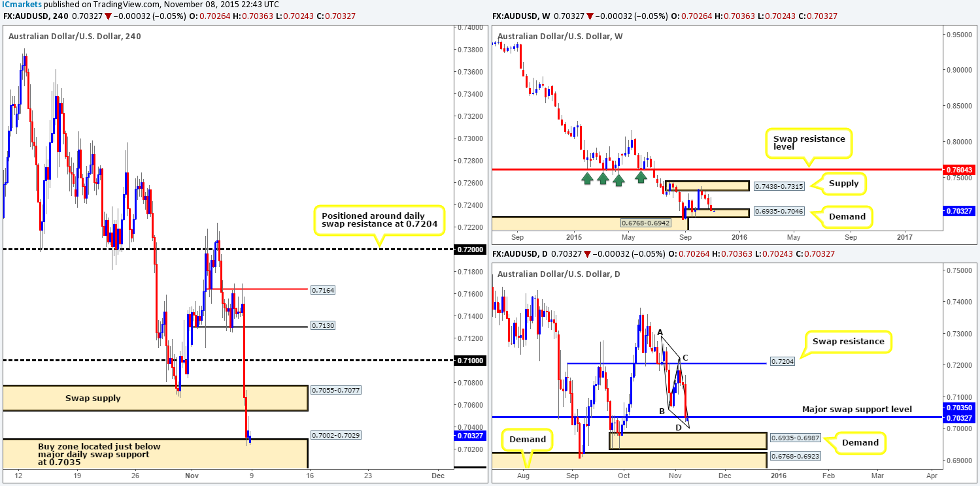This screenshot has height=486, width=980.
Task: Click the 'Supply' callout on weekly chart
Action: 843,184
